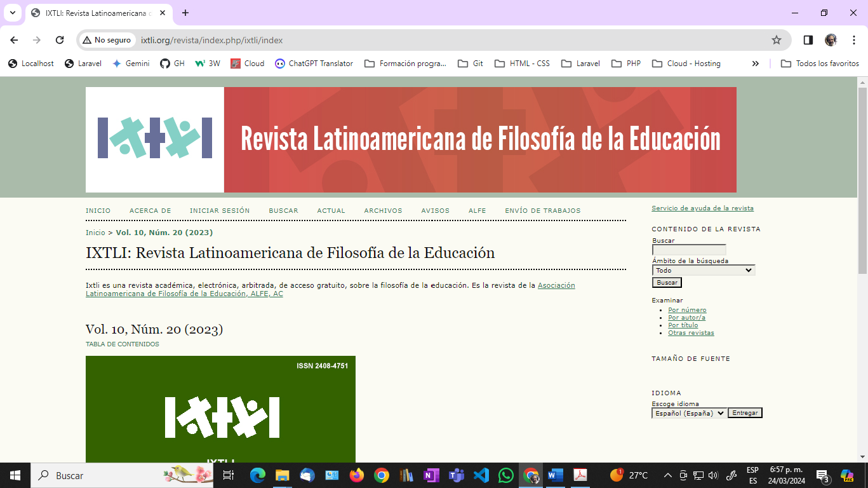Open File Explorer from the taskbar

(282, 475)
